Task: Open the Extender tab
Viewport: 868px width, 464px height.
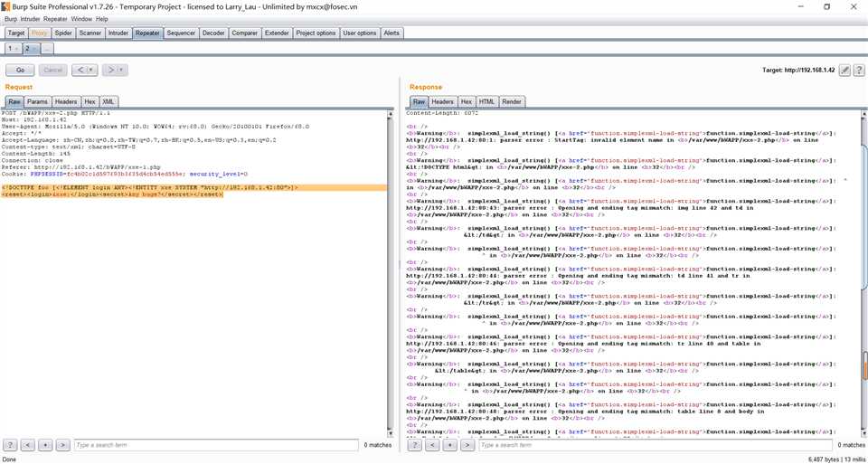Action: click(x=277, y=33)
